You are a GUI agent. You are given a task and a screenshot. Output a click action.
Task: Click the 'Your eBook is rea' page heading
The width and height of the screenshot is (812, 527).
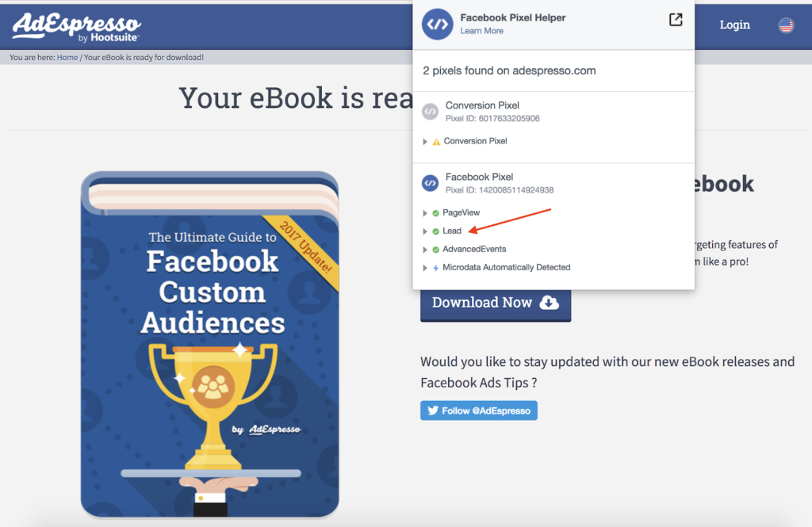[x=296, y=97]
